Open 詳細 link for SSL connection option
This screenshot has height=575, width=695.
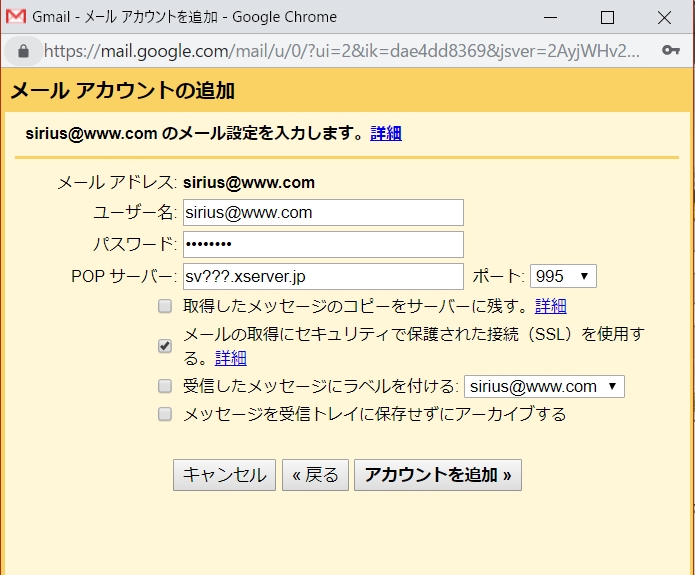click(230, 358)
